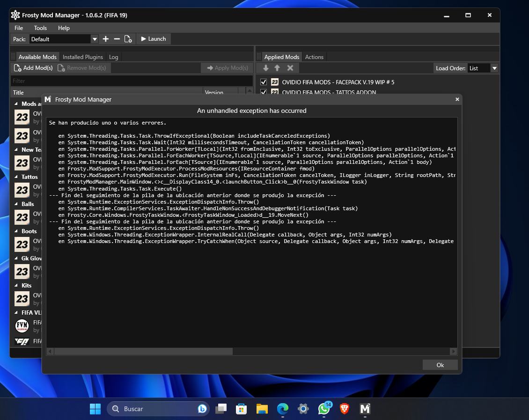Open the Windows Start menu
This screenshot has height=420, width=529.
[x=95, y=409]
